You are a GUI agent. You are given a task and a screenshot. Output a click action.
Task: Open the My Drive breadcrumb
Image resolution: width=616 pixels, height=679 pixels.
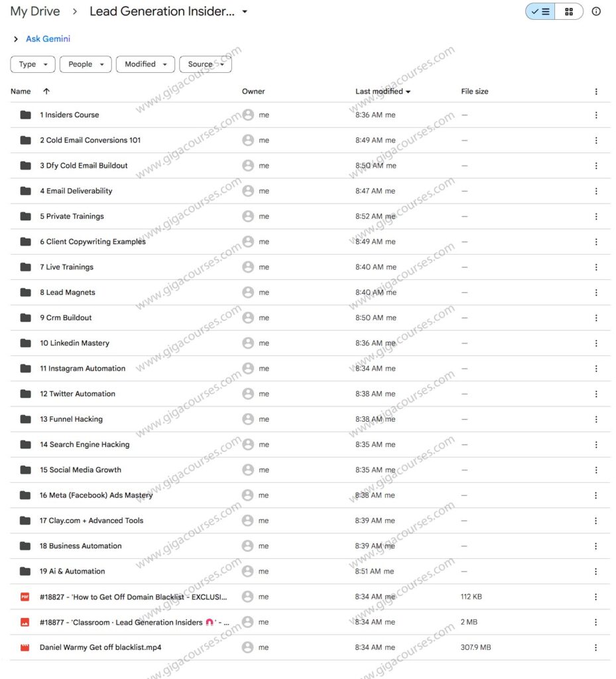(34, 11)
